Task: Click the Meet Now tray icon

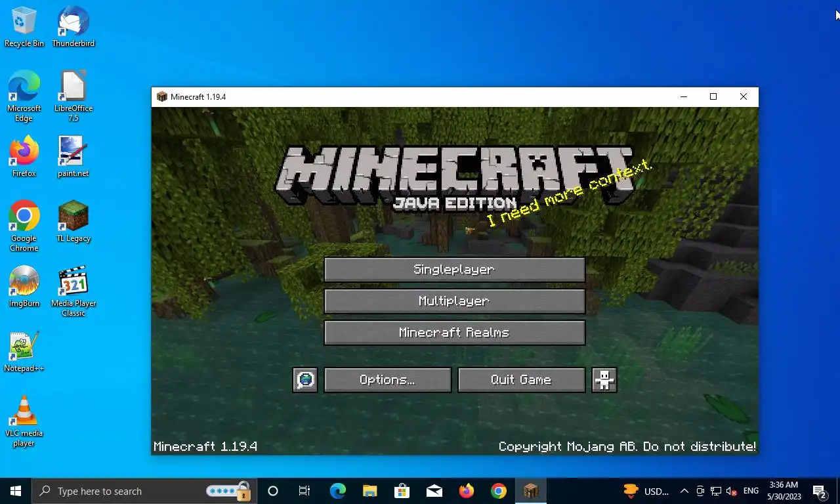Action: [700, 491]
